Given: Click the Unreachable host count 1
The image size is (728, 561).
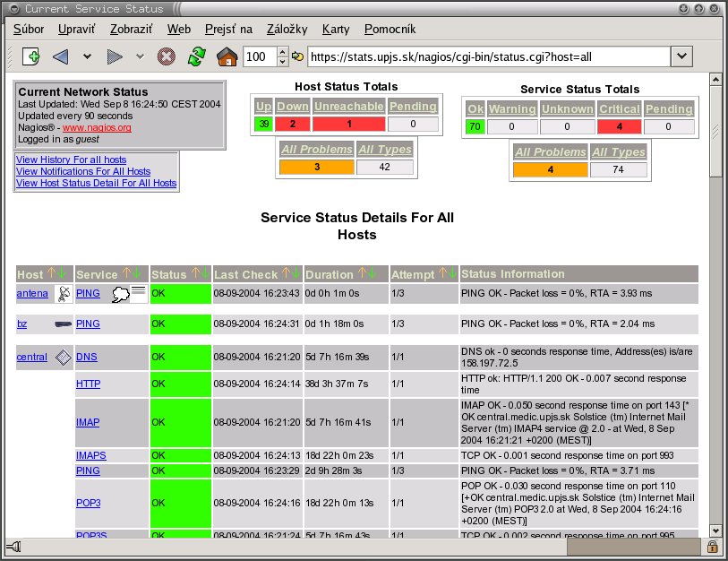Looking at the screenshot, I should click(348, 124).
